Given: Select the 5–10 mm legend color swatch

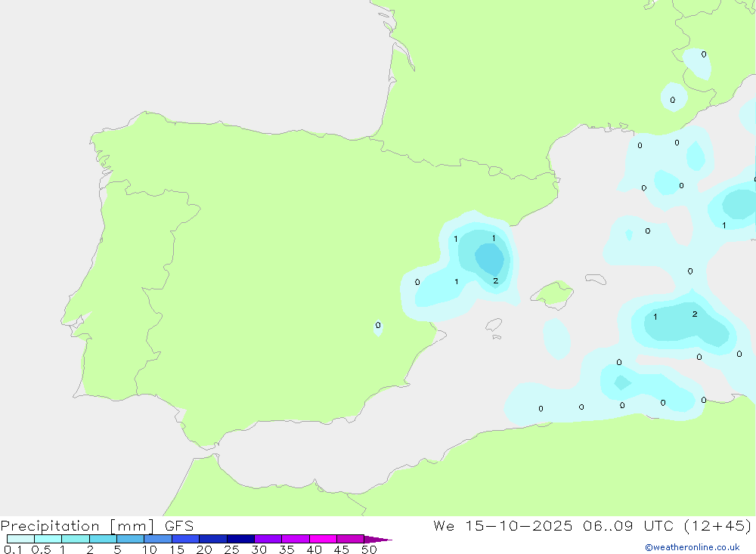Looking at the screenshot, I should 130,539.
